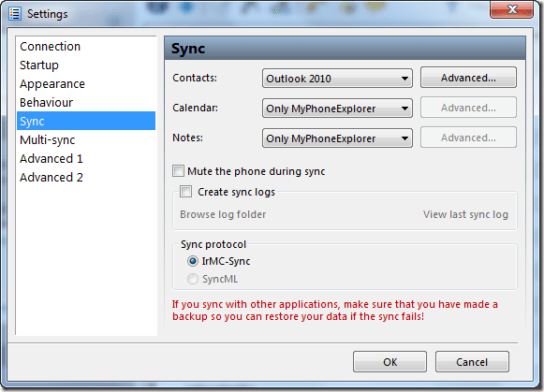
Task: Click the Contacts: label
Action: coord(195,78)
